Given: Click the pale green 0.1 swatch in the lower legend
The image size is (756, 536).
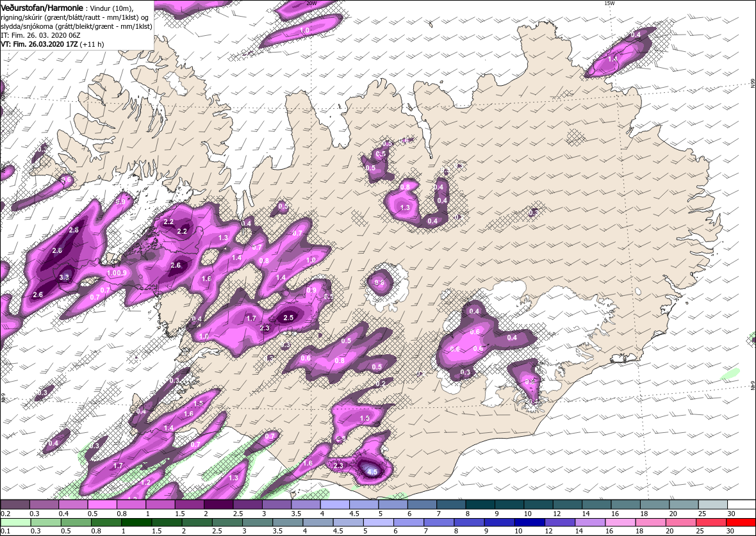Looking at the screenshot, I should [16, 523].
